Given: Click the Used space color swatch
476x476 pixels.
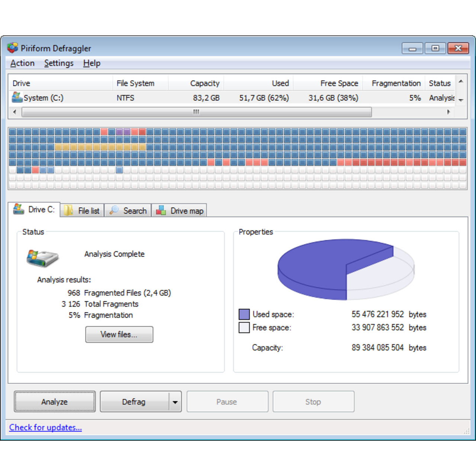Looking at the screenshot, I should tap(244, 315).
